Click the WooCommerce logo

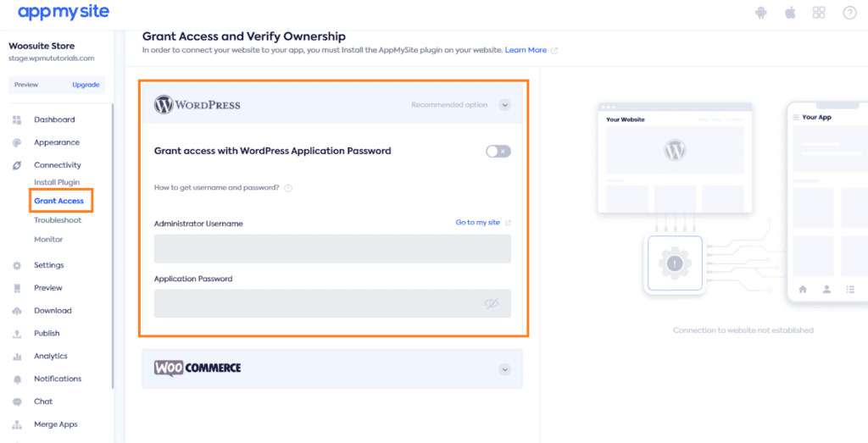197,368
